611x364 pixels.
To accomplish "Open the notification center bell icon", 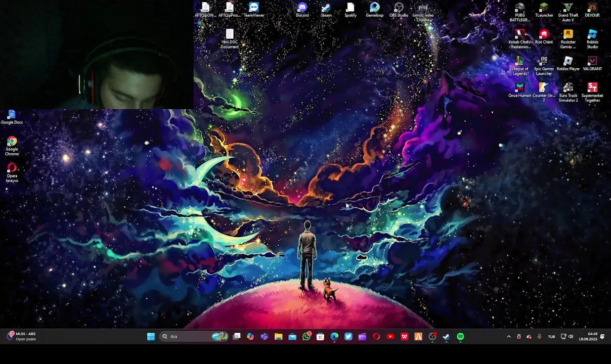I will (x=602, y=337).
